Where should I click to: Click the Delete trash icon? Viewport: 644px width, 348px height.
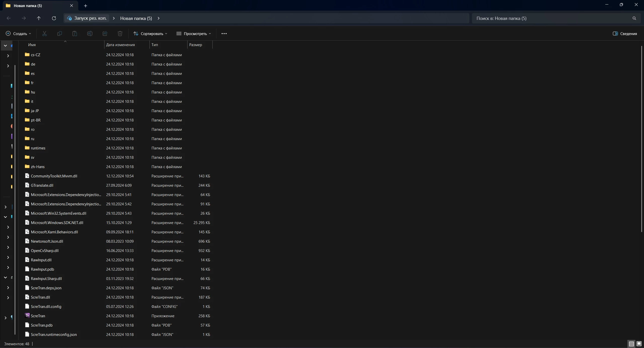coord(120,34)
